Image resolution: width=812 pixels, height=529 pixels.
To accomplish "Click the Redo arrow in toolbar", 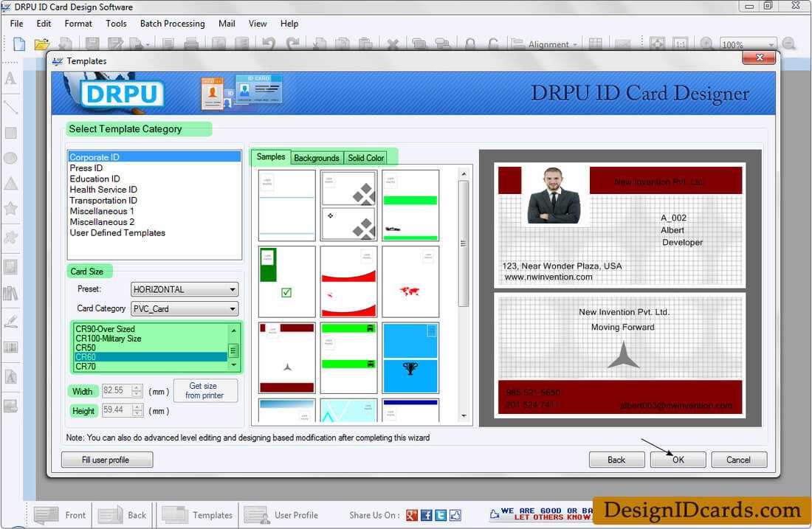I will pyautogui.click(x=293, y=44).
